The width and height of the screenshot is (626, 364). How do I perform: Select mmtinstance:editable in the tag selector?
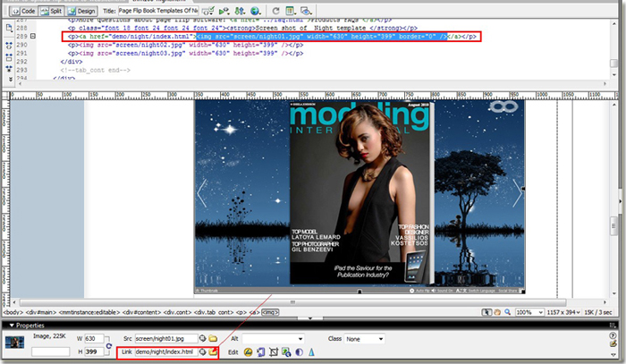click(x=89, y=312)
